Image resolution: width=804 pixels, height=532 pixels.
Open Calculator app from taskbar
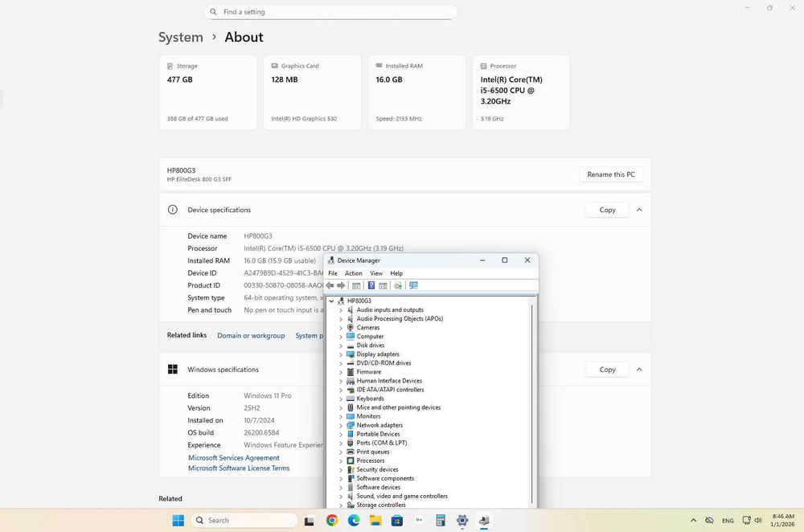click(441, 520)
